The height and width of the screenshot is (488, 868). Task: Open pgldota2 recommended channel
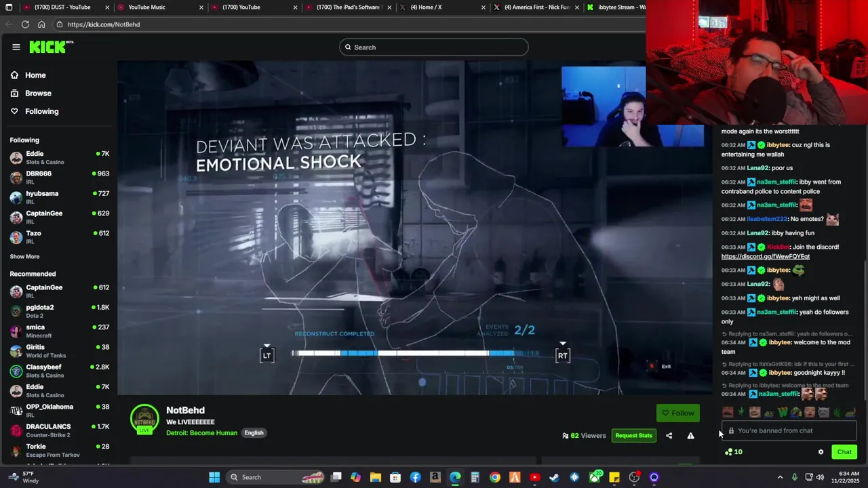coord(60,311)
